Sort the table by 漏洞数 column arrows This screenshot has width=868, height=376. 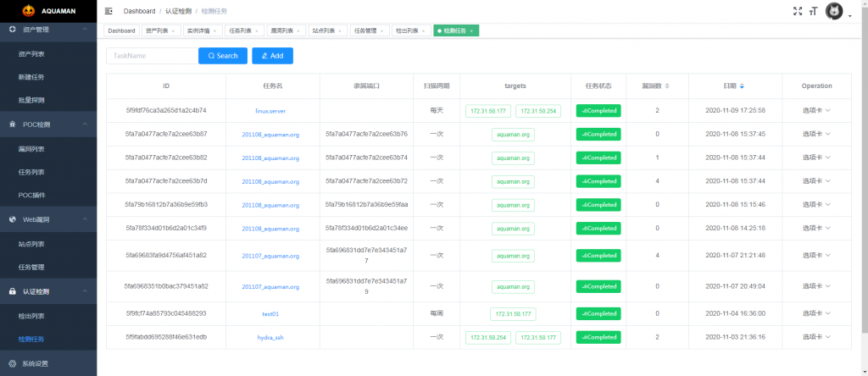click(667, 86)
